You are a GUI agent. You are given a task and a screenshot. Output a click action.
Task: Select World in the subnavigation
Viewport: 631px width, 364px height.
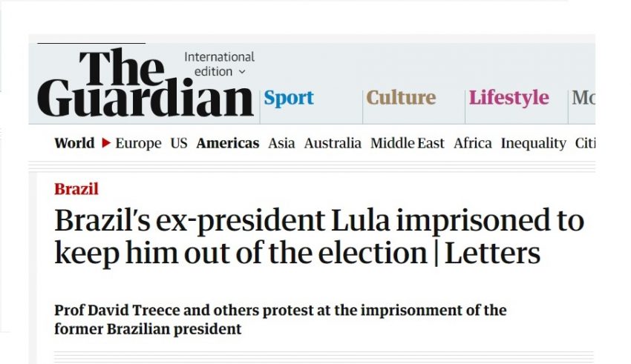74,143
